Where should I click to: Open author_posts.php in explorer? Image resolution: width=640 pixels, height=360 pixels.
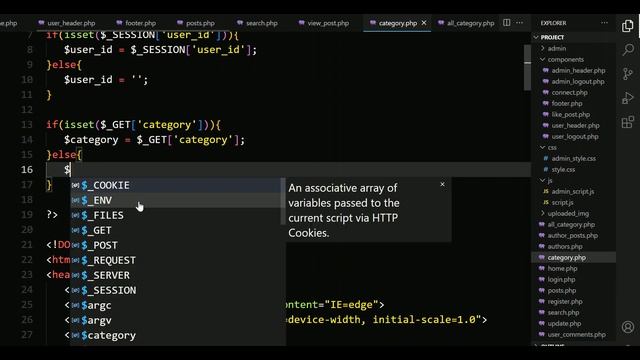pos(572,236)
